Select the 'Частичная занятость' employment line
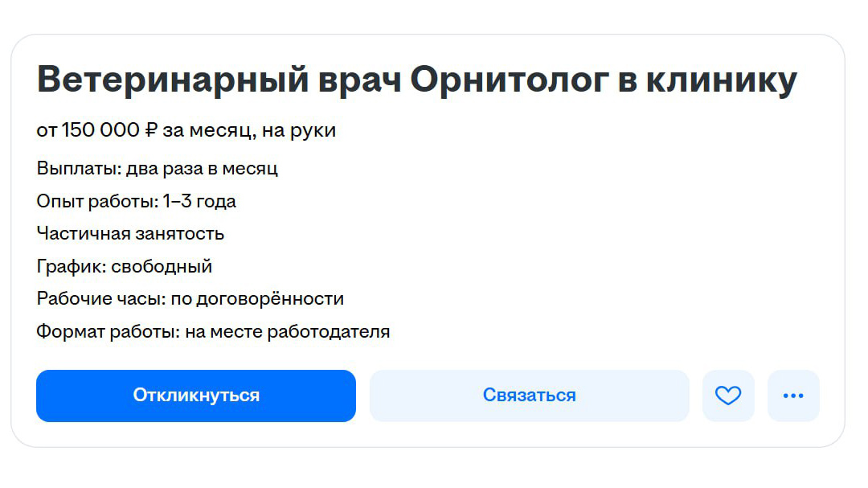Image resolution: width=868 pixels, height=488 pixels. tap(130, 234)
